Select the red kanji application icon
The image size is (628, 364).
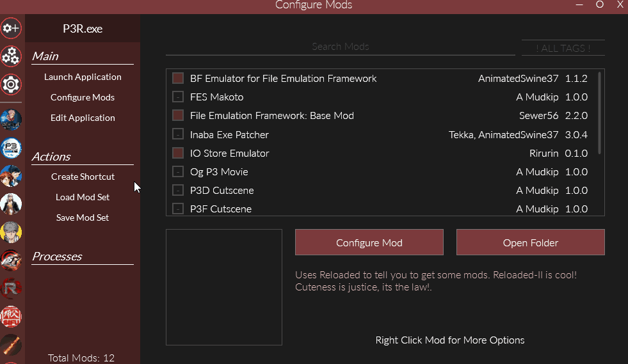pos(11,315)
